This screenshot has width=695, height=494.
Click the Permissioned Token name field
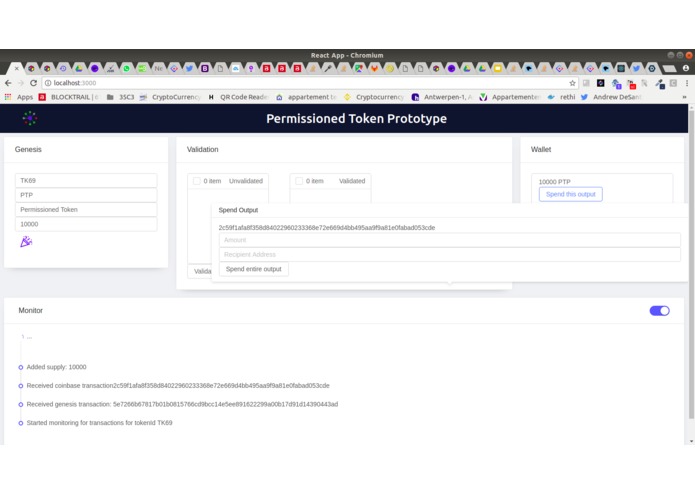[86, 210]
